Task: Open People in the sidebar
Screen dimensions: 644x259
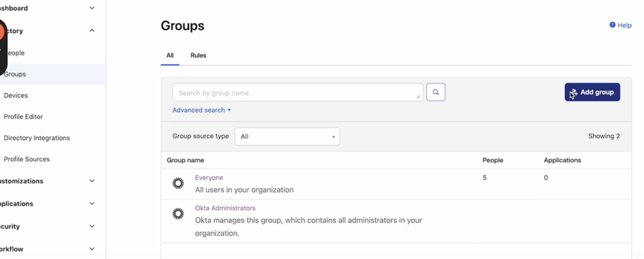Action: (x=16, y=53)
